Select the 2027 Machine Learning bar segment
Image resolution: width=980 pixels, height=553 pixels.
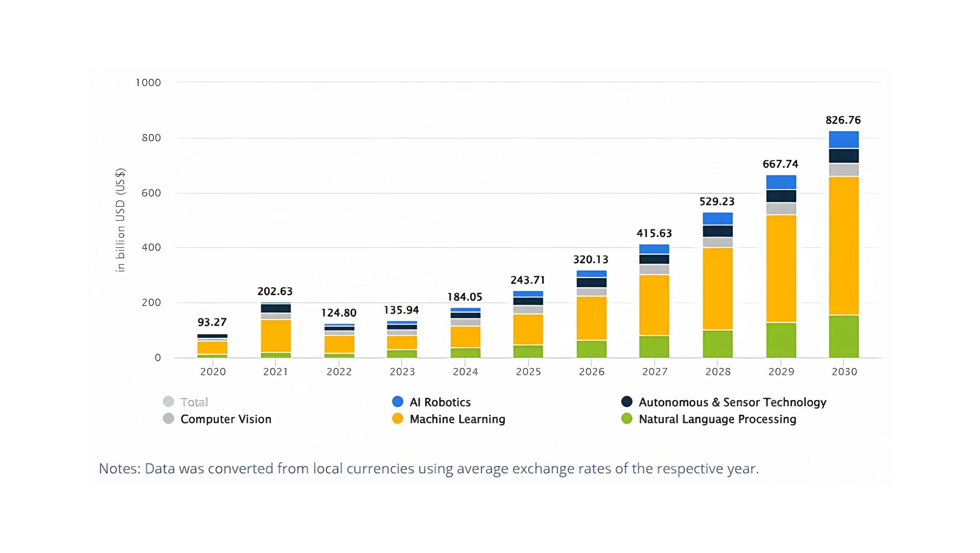pyautogui.click(x=654, y=305)
